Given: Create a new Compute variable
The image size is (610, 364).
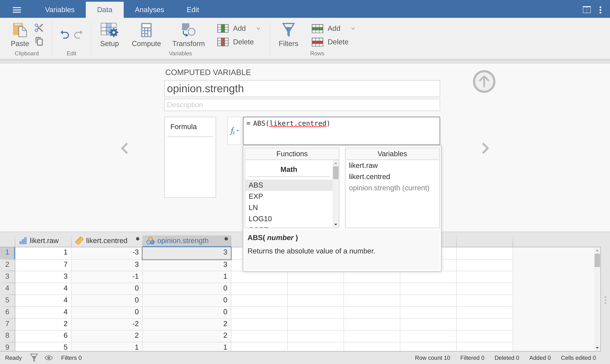Looking at the screenshot, I should click(x=146, y=35).
